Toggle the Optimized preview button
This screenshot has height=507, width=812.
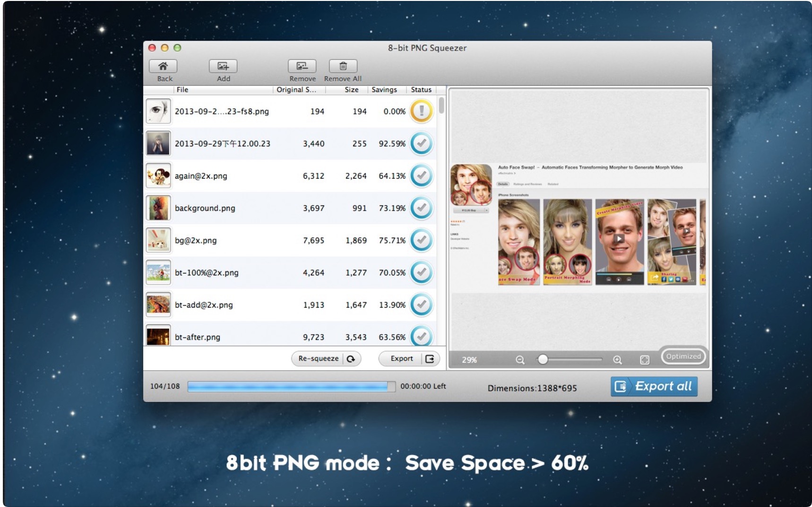(x=683, y=356)
